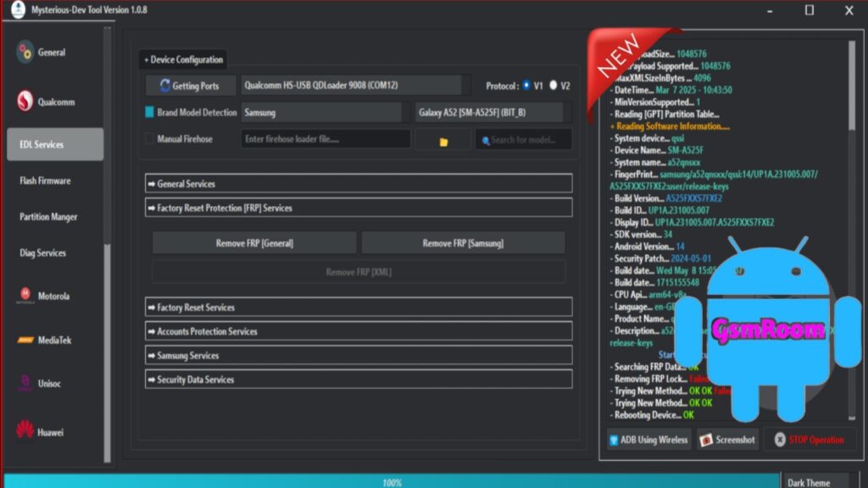The image size is (868, 488).
Task: Disable Brand Model Detection checkbox
Action: point(150,113)
